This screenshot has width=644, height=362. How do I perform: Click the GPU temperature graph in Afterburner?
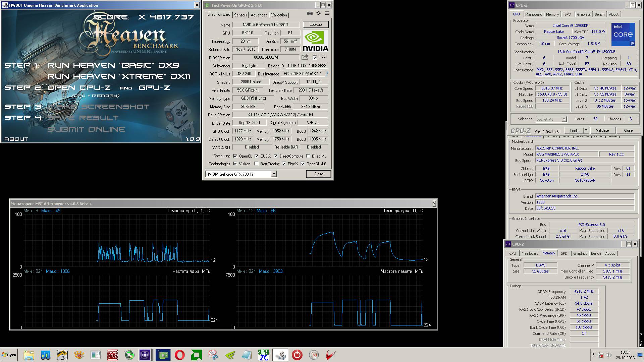pyautogui.click(x=330, y=240)
